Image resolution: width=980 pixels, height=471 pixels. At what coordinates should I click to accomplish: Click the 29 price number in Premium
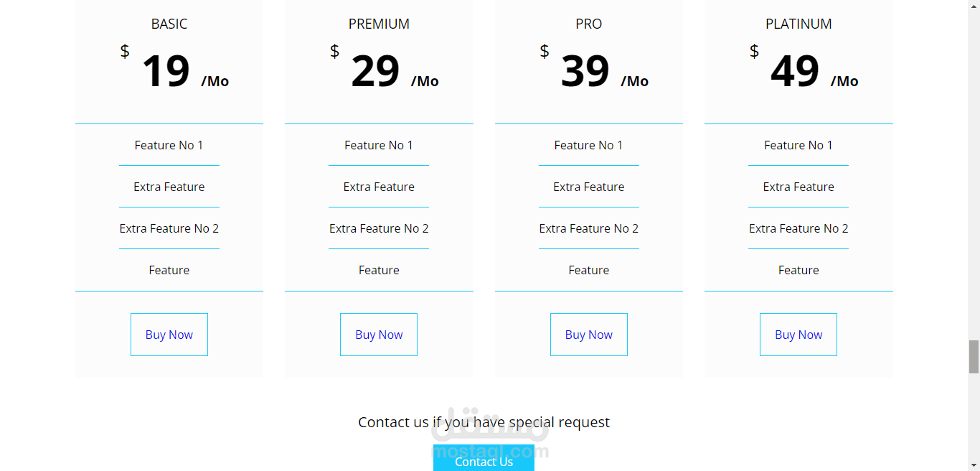pos(375,71)
